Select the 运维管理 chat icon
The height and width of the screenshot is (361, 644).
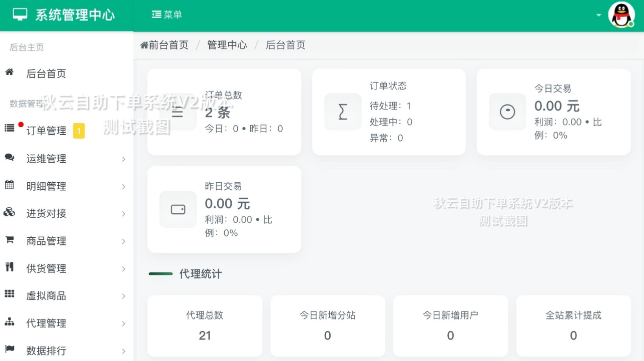pos(10,159)
